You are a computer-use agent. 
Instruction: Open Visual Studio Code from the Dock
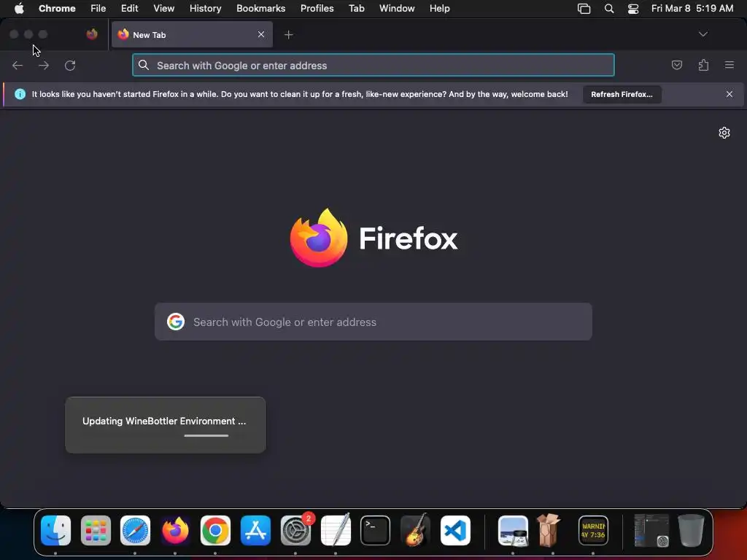click(455, 531)
